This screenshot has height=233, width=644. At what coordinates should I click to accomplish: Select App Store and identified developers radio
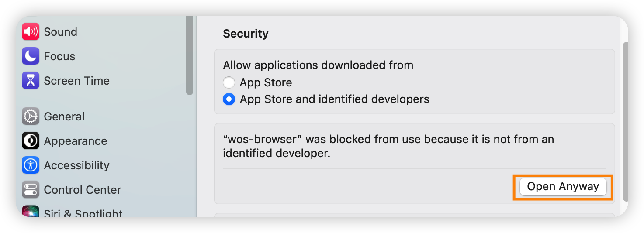tap(229, 99)
